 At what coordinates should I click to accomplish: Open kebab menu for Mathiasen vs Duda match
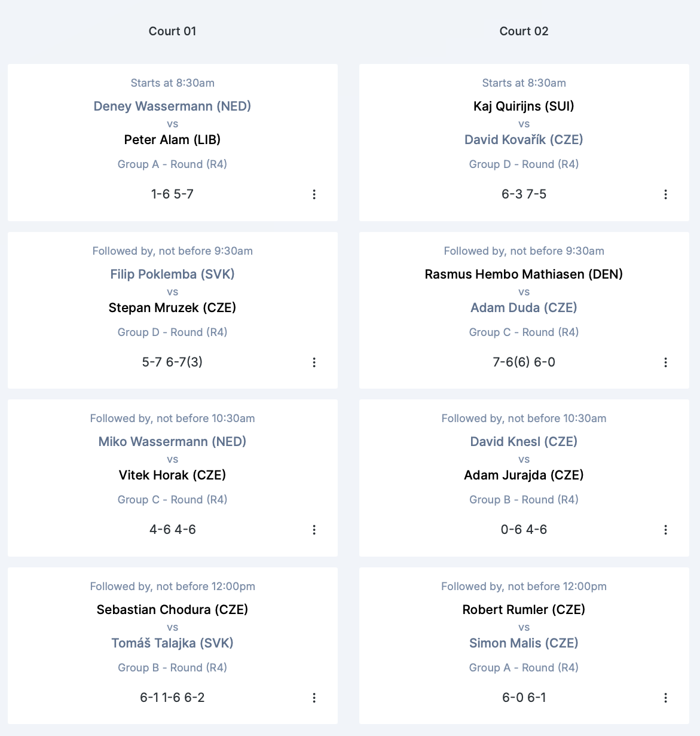click(x=665, y=362)
